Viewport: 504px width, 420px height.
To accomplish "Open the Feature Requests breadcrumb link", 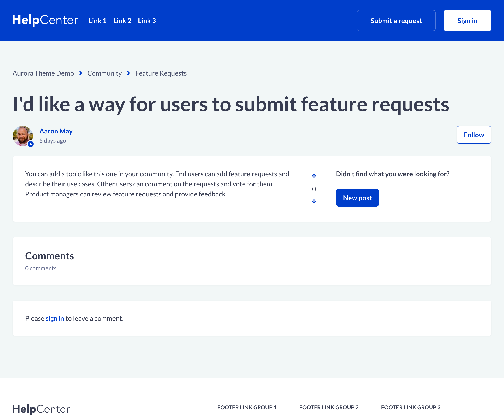I will (161, 73).
